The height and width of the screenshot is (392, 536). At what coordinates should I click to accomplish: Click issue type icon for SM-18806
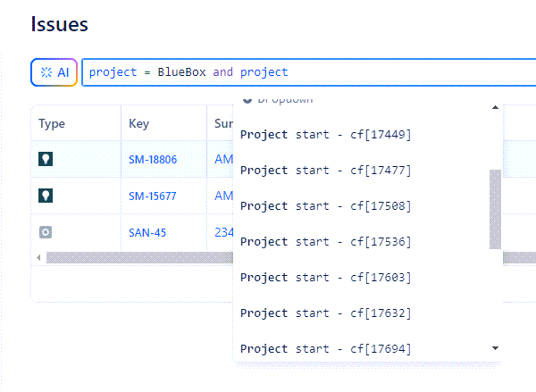[x=46, y=159]
